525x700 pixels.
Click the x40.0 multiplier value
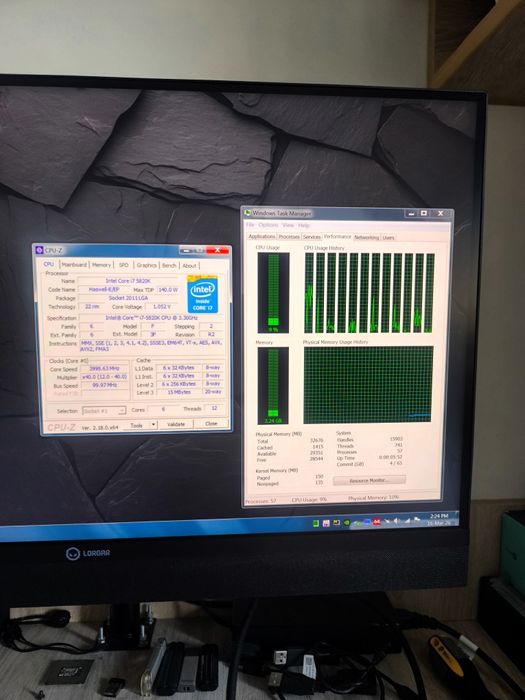(104, 377)
